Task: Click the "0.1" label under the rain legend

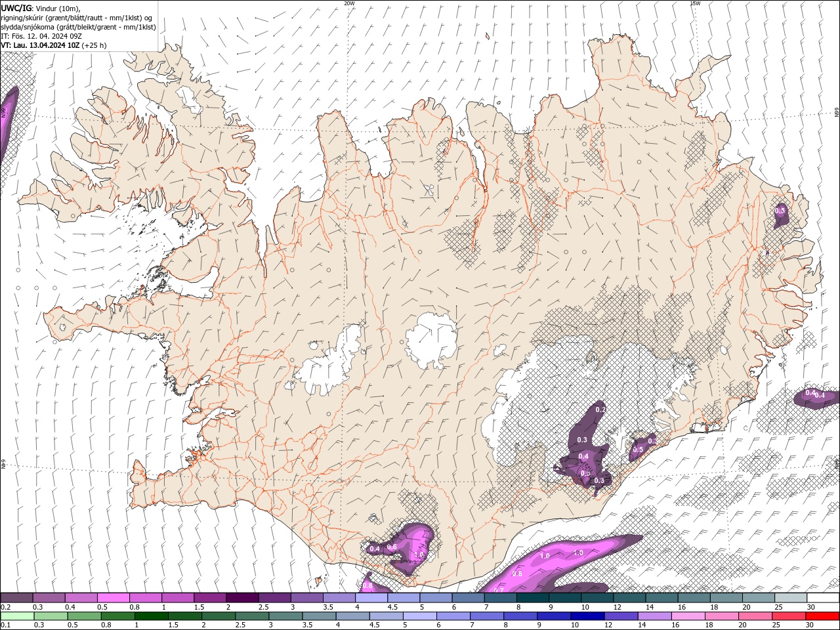Action: click(x=5, y=625)
